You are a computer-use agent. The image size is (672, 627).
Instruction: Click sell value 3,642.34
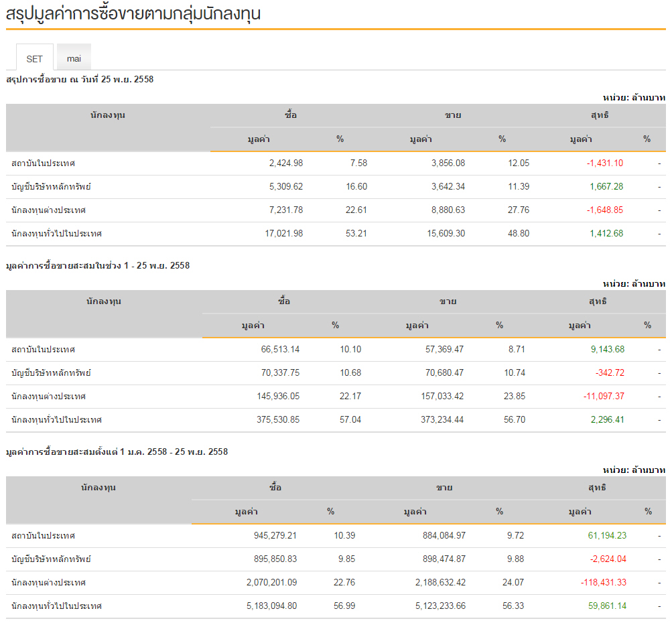448,187
